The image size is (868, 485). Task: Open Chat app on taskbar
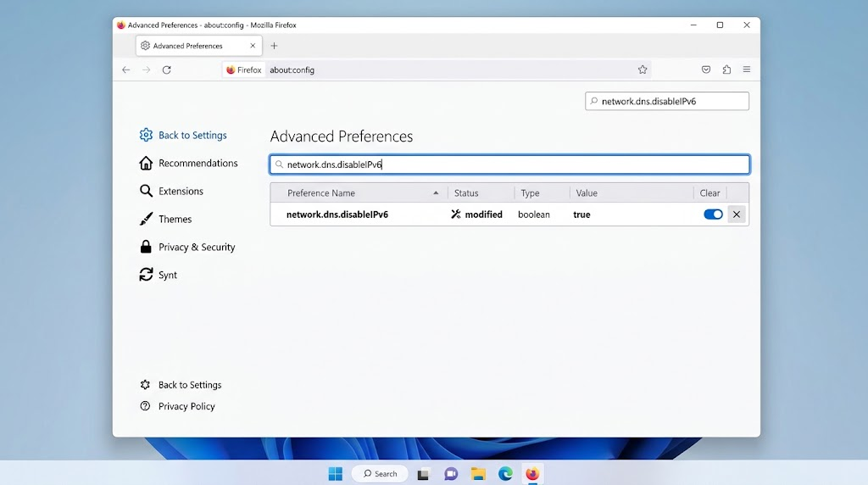451,474
